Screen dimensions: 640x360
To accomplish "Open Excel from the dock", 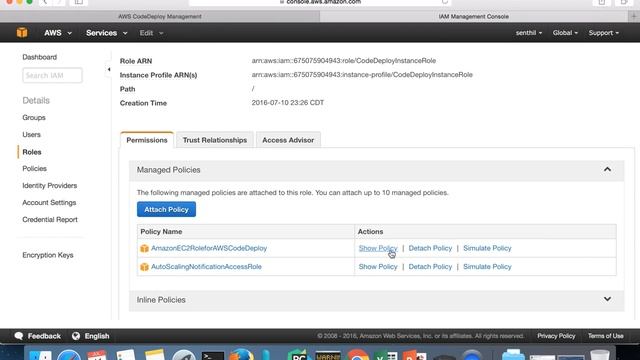I will 385,356.
